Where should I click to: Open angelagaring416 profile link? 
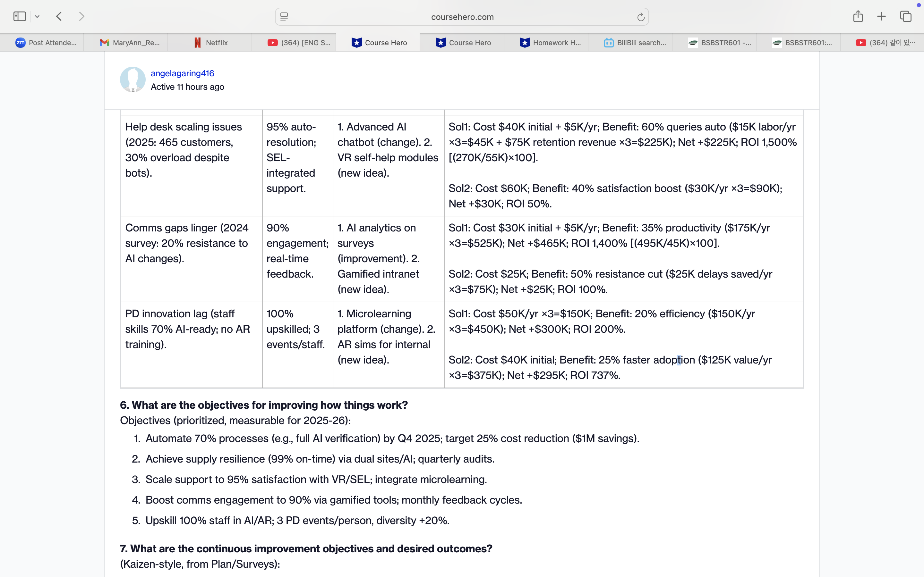coord(182,73)
